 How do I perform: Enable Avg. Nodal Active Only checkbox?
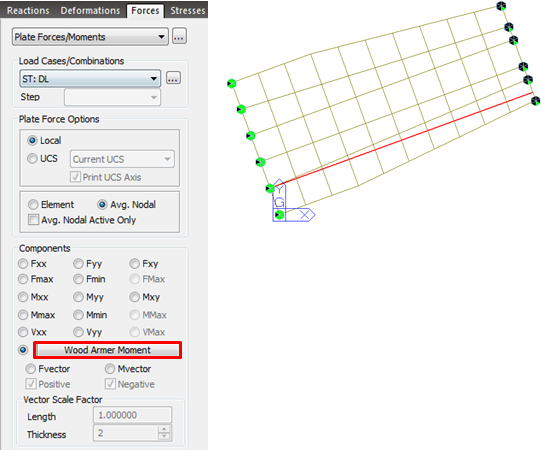point(34,220)
